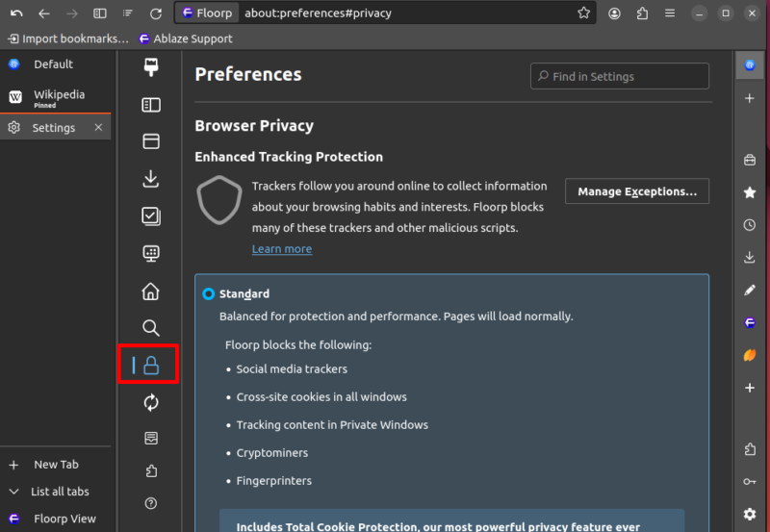The width and height of the screenshot is (770, 532).
Task: Open Bookmarks star panel in right sidebar
Action: [750, 192]
